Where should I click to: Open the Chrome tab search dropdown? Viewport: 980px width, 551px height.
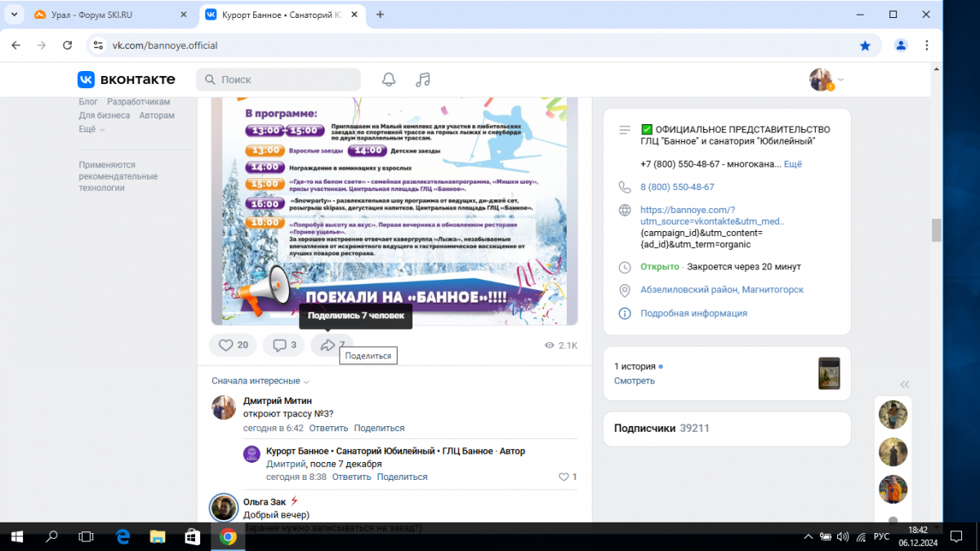(x=15, y=15)
